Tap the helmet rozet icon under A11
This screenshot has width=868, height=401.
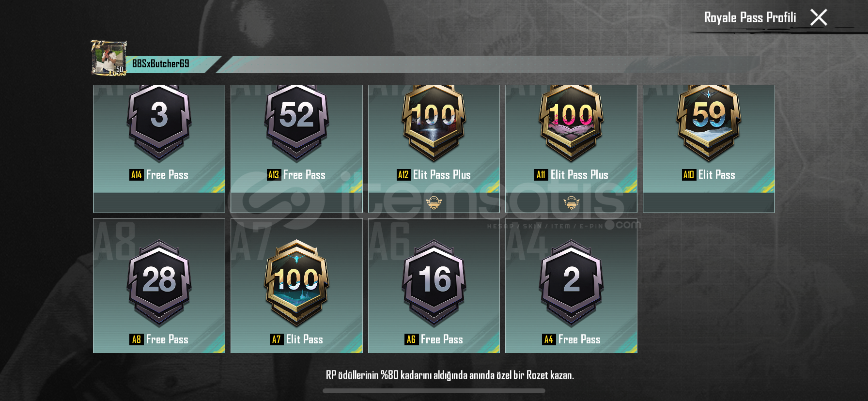[x=572, y=202]
